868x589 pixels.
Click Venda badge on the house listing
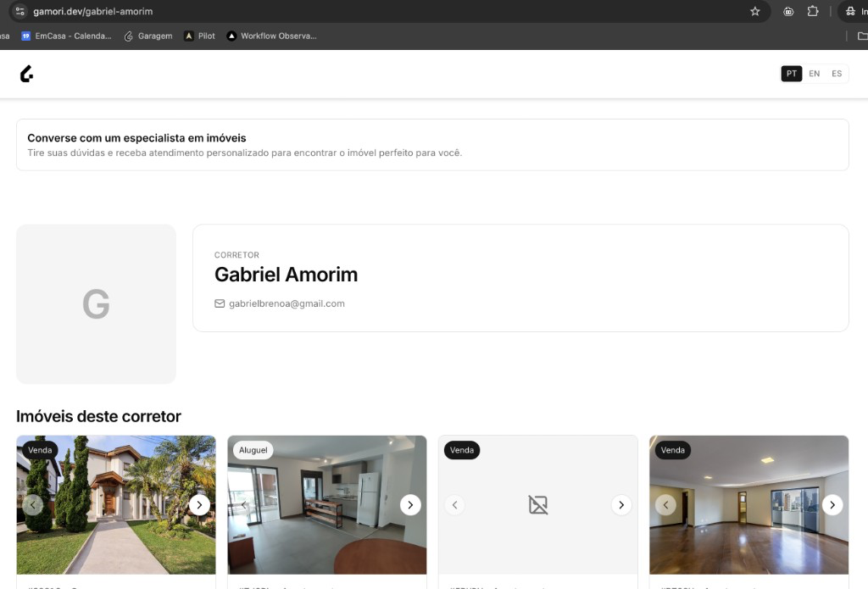tap(40, 450)
